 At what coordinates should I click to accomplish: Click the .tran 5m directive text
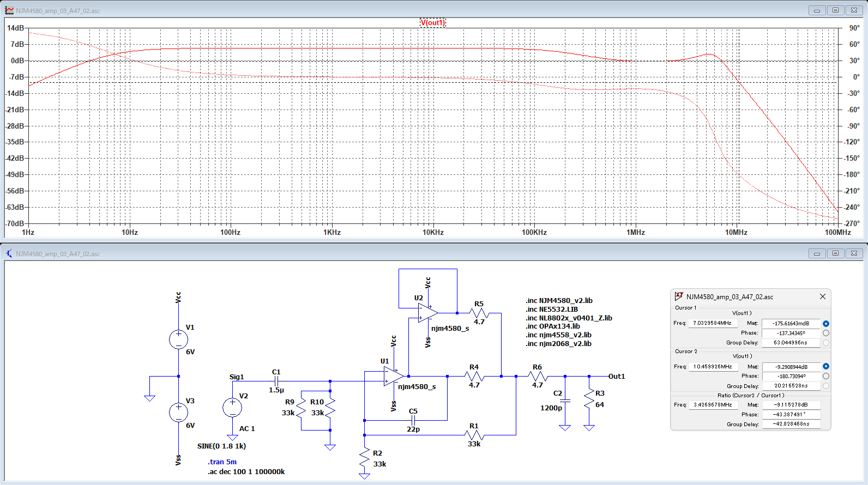pos(222,462)
